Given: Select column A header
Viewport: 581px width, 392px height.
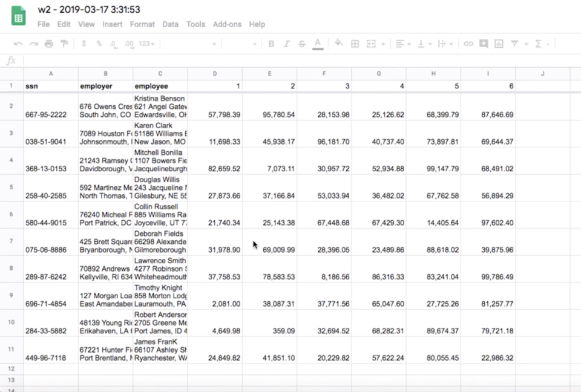Looking at the screenshot, I should tap(51, 74).
